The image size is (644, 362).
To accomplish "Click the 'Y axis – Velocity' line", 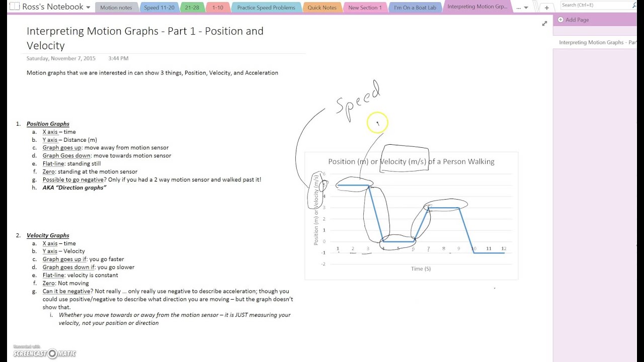I will [63, 251].
